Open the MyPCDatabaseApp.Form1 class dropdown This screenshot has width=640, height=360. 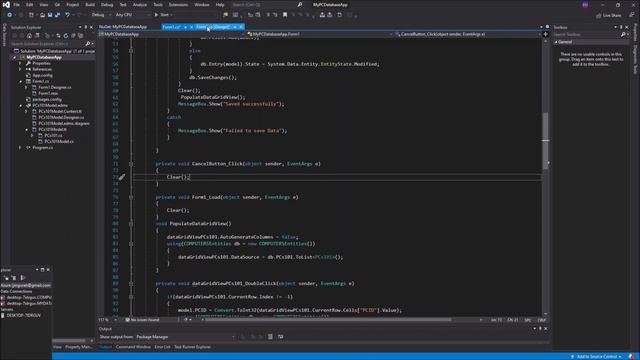(x=320, y=34)
